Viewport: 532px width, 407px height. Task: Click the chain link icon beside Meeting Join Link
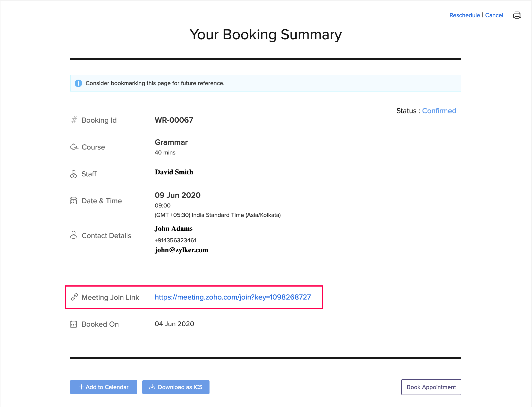pos(74,297)
